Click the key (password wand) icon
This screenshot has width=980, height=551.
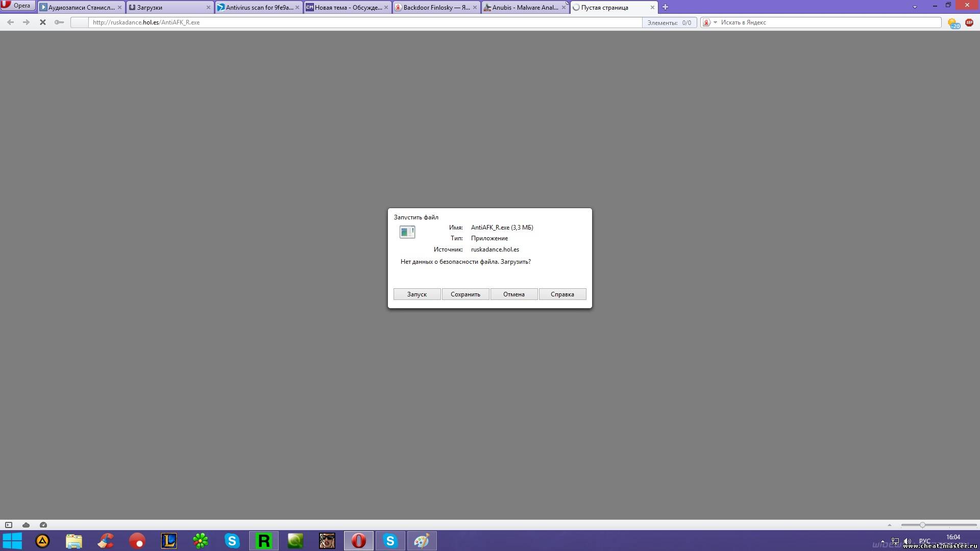pos(59,22)
